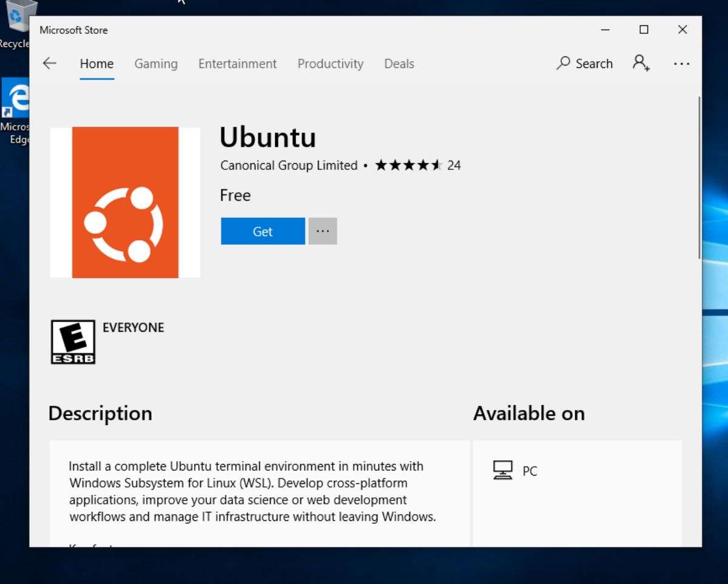The width and height of the screenshot is (728, 584).
Task: Open Search in Microsoft Store
Action: (x=584, y=64)
